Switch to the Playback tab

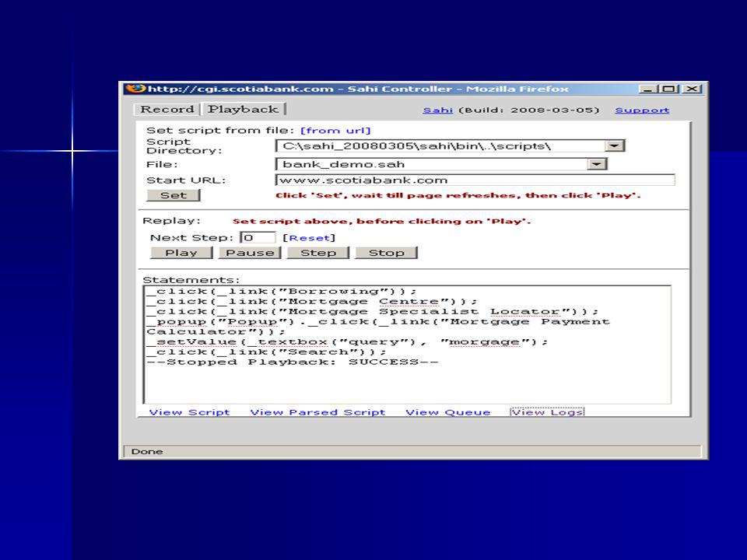(x=244, y=109)
